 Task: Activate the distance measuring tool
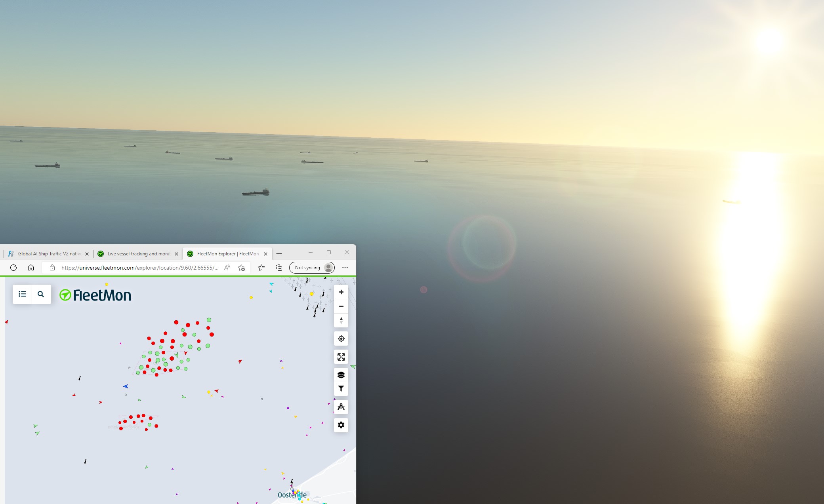[x=341, y=407]
